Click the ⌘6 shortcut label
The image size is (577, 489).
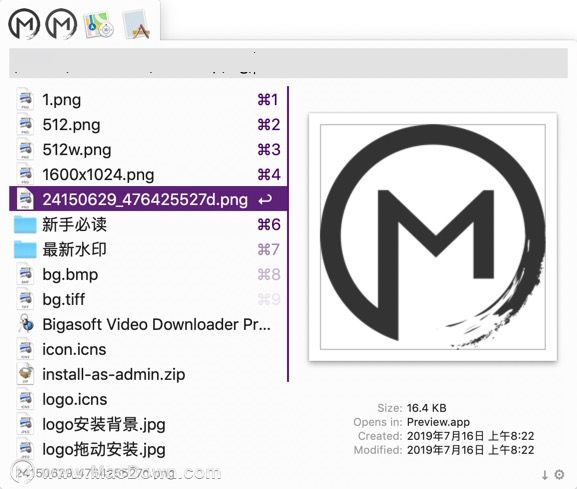[x=269, y=224]
